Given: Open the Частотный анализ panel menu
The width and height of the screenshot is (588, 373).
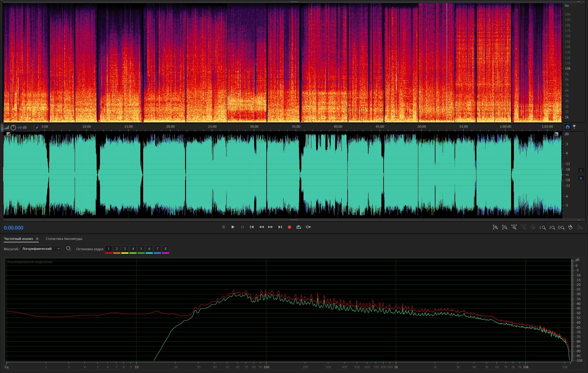Looking at the screenshot, I should 37,239.
